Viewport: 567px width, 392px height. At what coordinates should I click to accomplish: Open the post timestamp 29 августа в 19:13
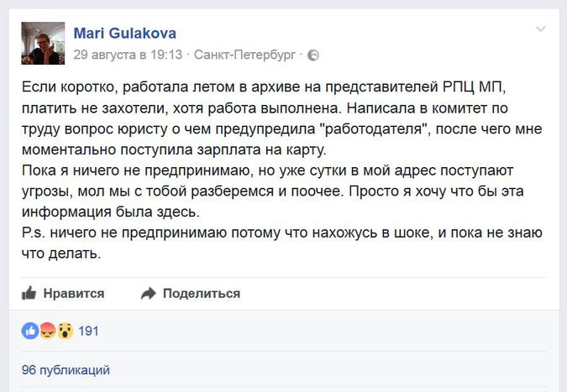[128, 55]
